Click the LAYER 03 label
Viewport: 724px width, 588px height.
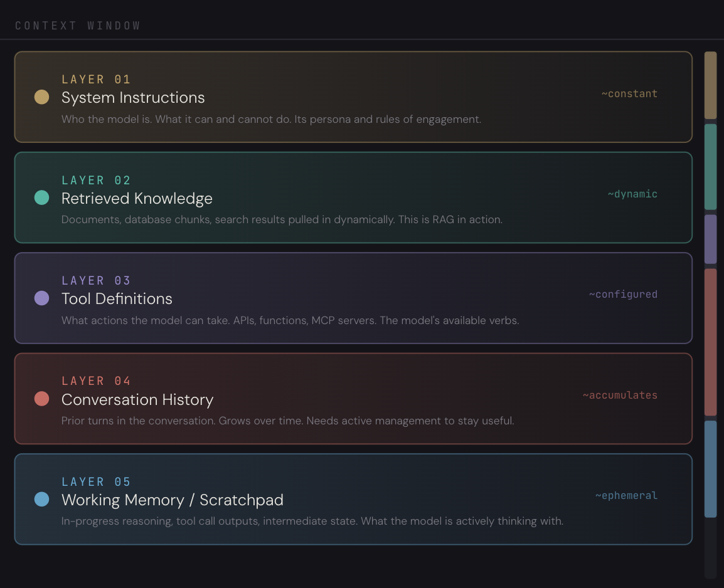(x=96, y=280)
